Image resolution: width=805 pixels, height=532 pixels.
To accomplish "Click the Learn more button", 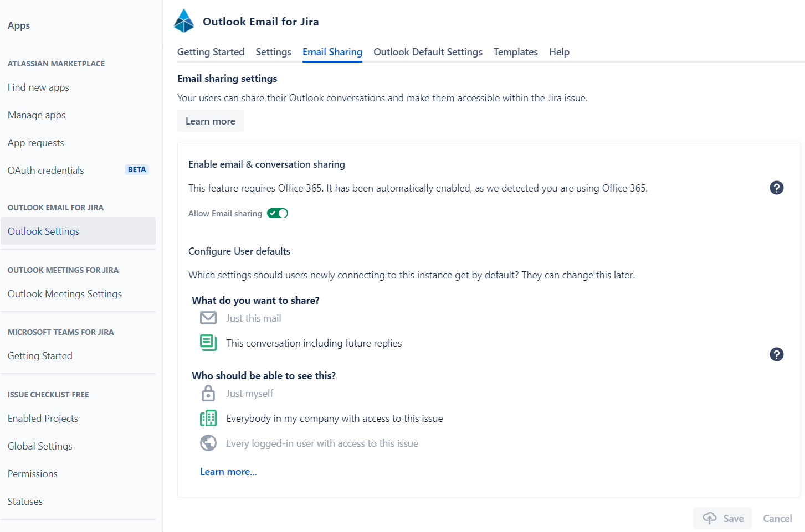I will click(x=210, y=121).
